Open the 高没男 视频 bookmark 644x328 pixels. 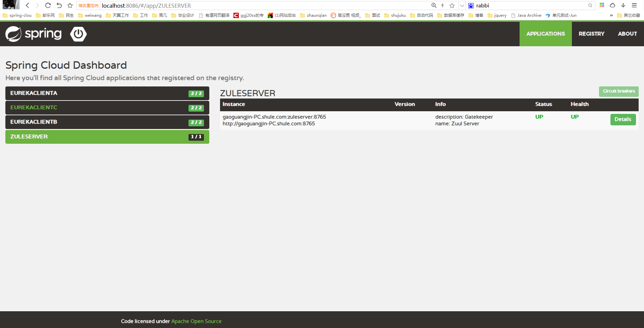pyautogui.click(x=346, y=15)
